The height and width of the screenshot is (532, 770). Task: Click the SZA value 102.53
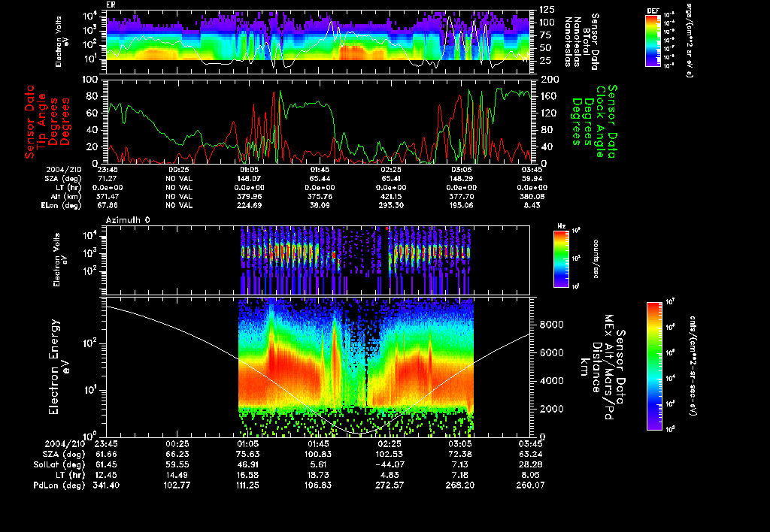[x=389, y=454]
